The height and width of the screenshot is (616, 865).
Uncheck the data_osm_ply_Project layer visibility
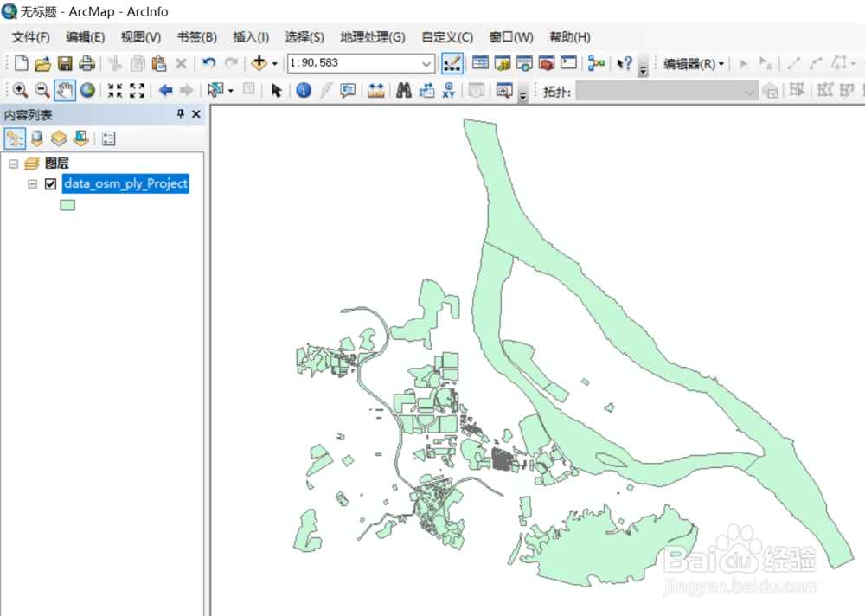50,183
